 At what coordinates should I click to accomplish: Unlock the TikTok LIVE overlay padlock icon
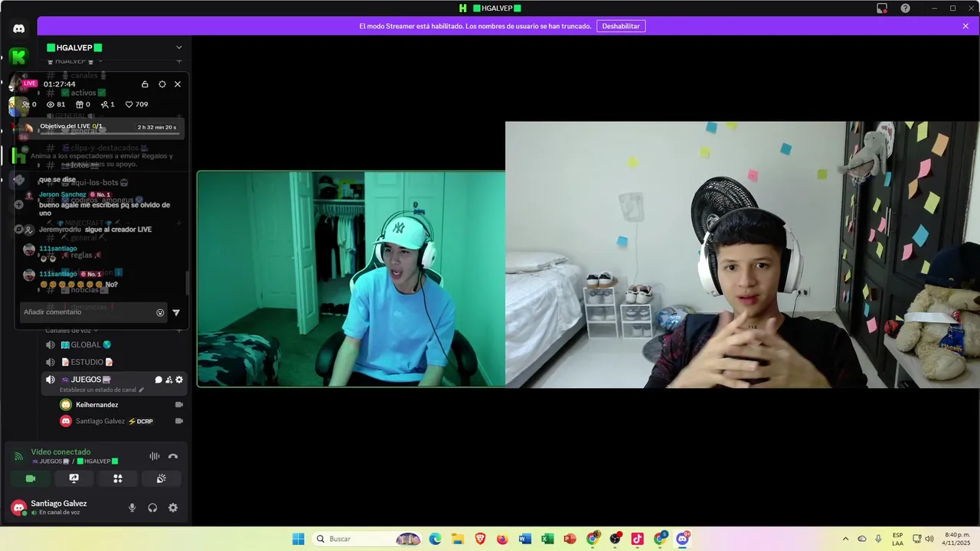(x=145, y=84)
